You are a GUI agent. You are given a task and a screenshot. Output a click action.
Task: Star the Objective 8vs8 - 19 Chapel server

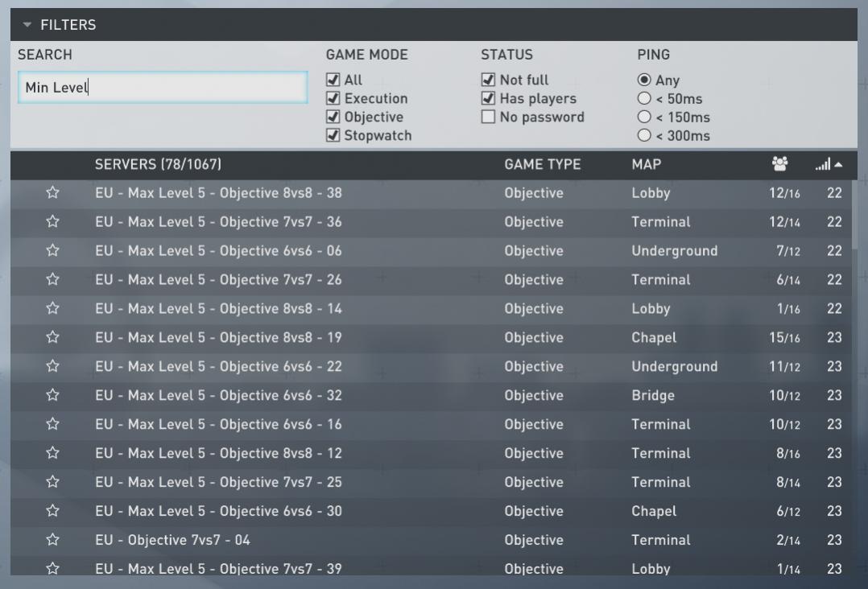pos(53,338)
